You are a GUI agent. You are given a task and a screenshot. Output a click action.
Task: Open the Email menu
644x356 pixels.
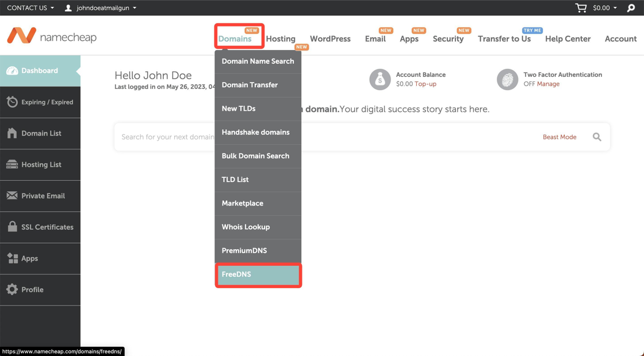[x=375, y=38]
